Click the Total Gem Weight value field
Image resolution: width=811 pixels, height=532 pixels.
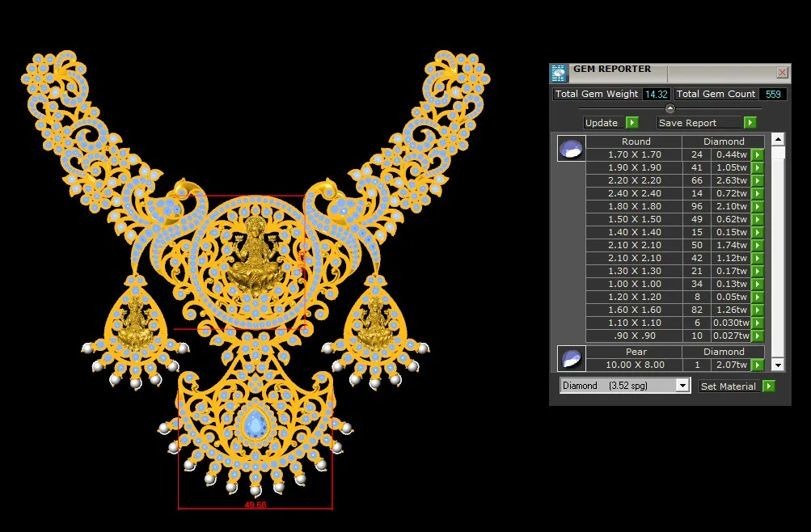coord(656,94)
